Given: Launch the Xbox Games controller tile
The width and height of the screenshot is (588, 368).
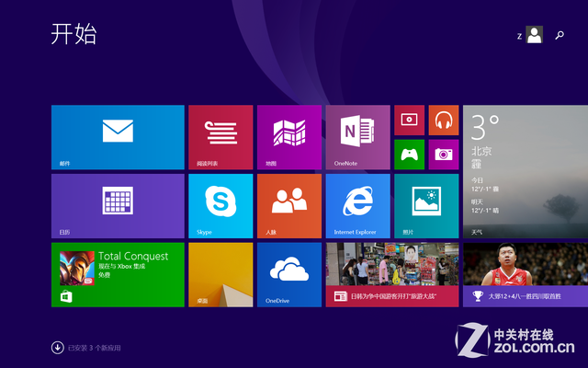Looking at the screenshot, I should pos(409,155).
